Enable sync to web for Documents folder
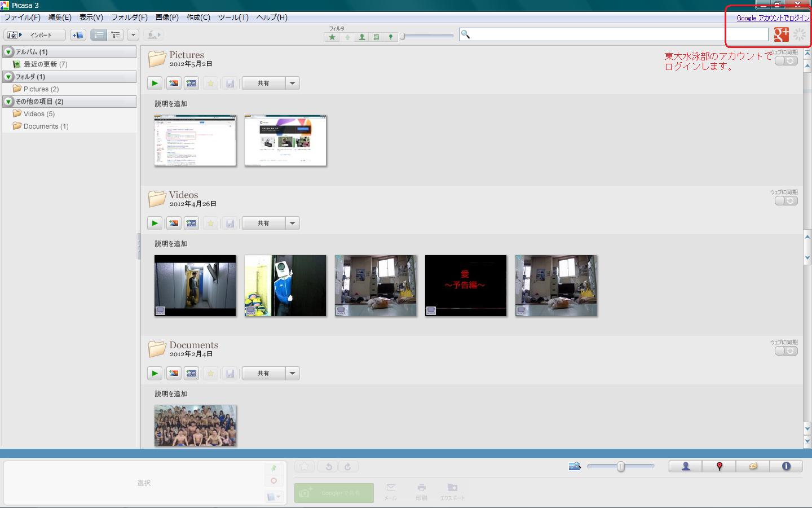 coord(786,351)
